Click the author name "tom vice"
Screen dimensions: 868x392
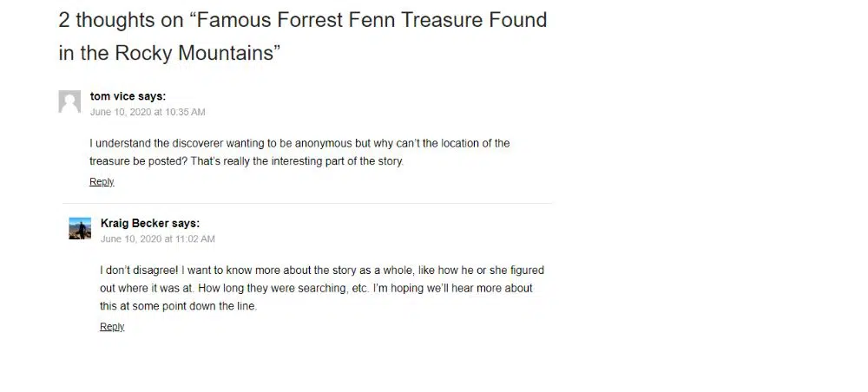click(113, 96)
